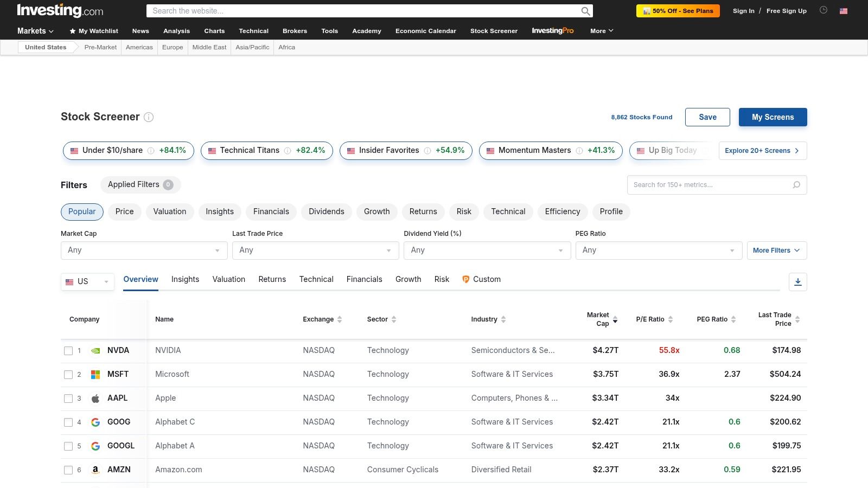Open Explore 20+ Screens
This screenshot has height=488, width=868.
coord(763,151)
